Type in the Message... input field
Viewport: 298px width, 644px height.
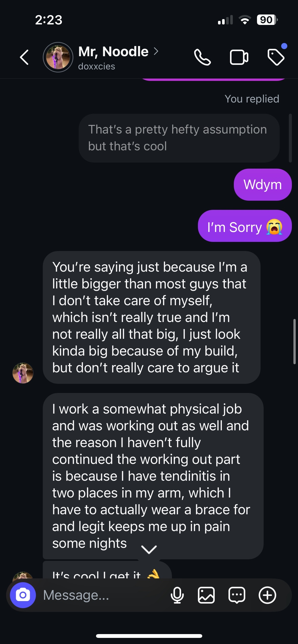[x=102, y=595]
